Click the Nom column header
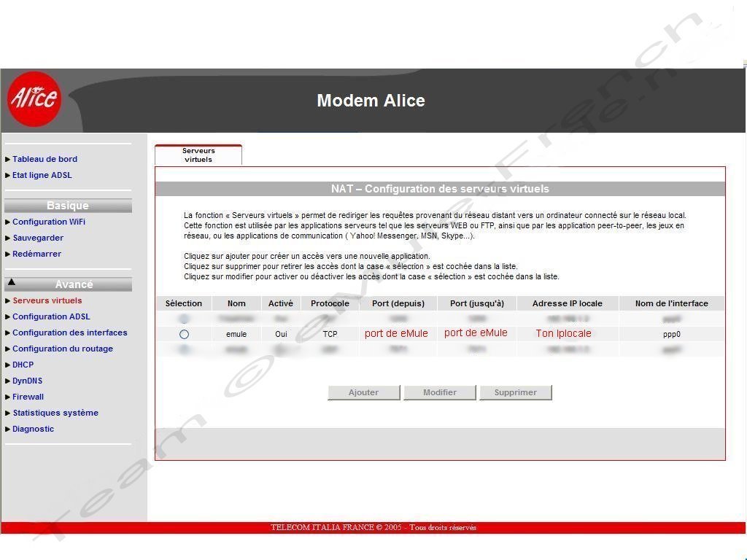 [x=236, y=303]
